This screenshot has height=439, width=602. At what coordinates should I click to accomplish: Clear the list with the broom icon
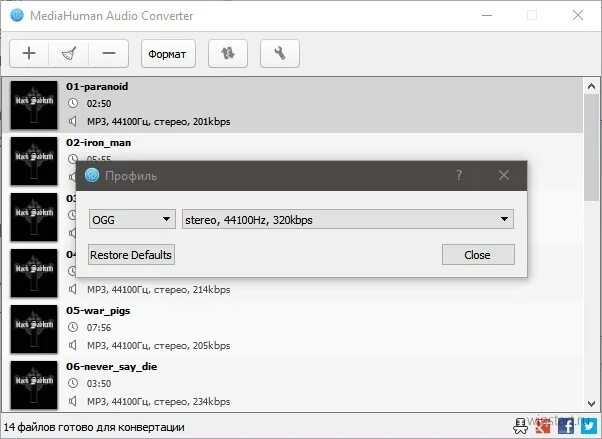(x=69, y=53)
